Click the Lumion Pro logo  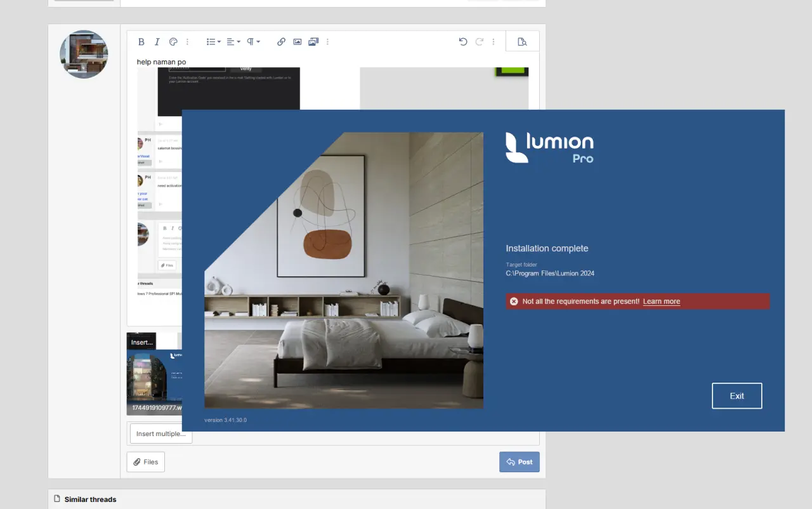(549, 147)
